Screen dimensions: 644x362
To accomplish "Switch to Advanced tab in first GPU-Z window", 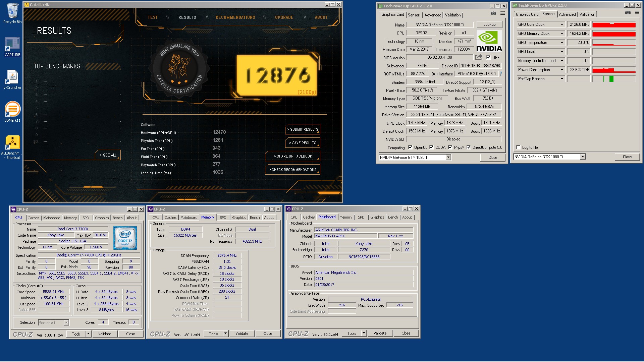I will (433, 15).
